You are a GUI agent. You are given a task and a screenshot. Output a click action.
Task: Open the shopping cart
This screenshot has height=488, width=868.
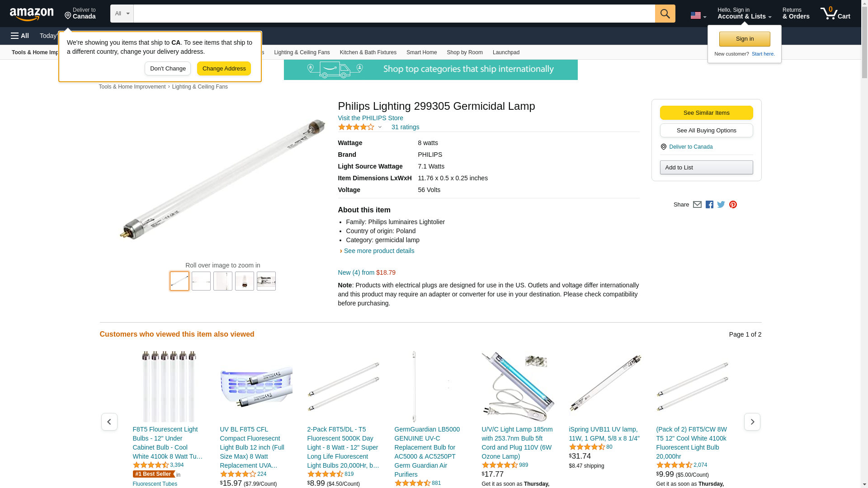tap(835, 14)
